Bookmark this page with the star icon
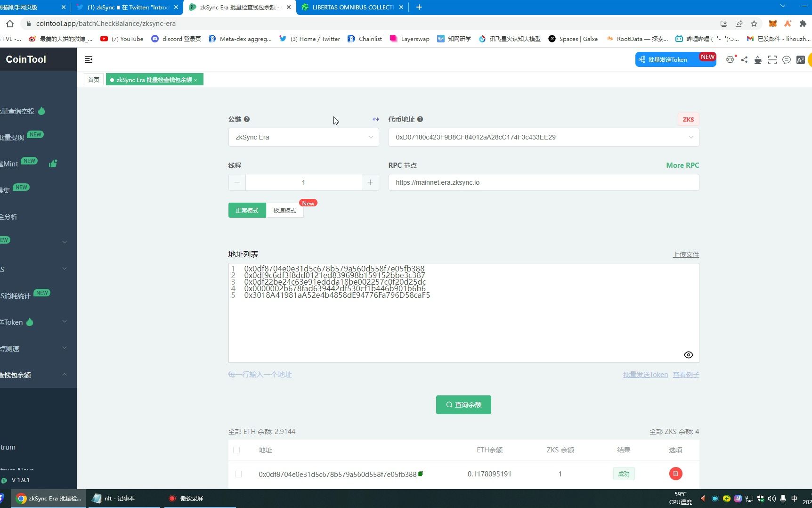Screen dimensions: 812x508 pyautogui.click(x=754, y=24)
